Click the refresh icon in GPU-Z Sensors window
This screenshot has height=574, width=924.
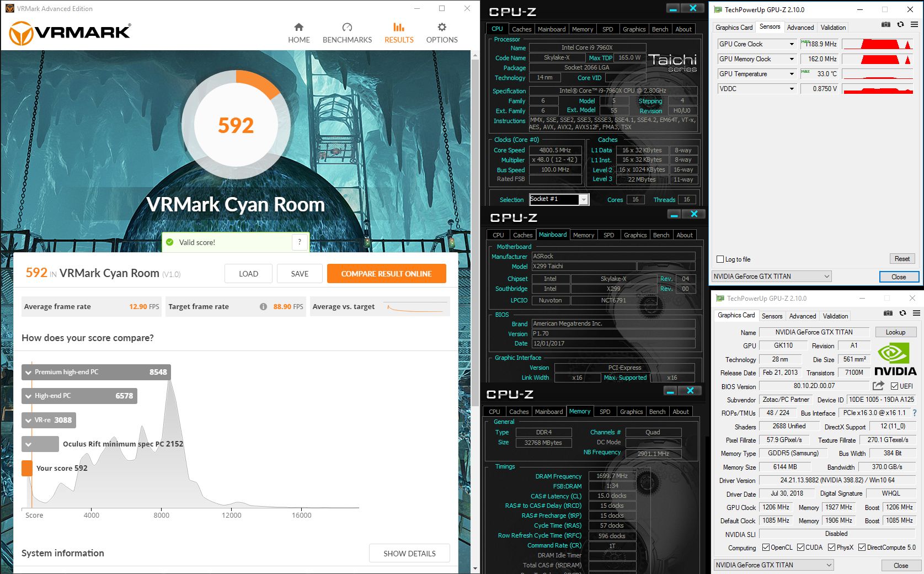point(900,25)
